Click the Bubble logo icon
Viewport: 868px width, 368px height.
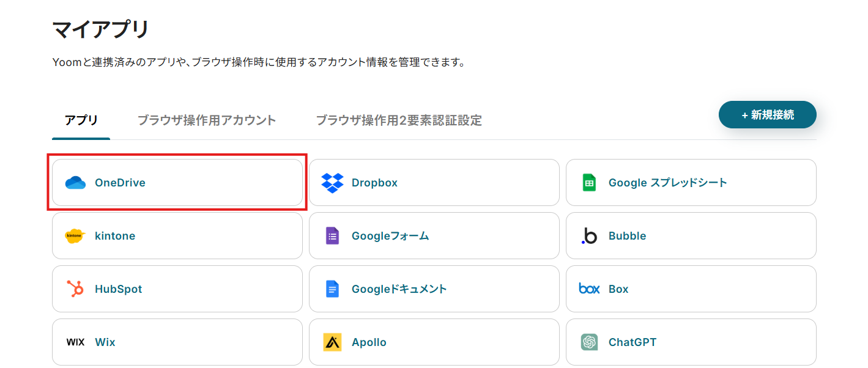589,236
